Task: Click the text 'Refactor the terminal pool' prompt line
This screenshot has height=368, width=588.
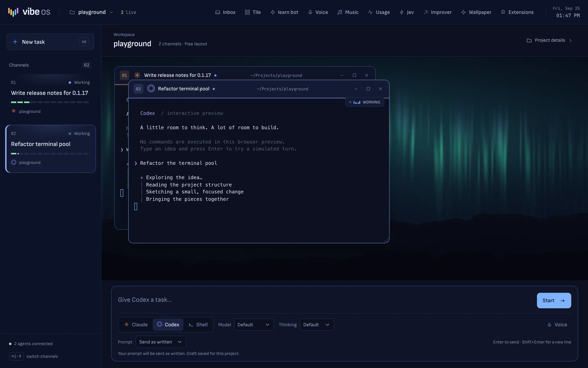Action: pos(179,163)
